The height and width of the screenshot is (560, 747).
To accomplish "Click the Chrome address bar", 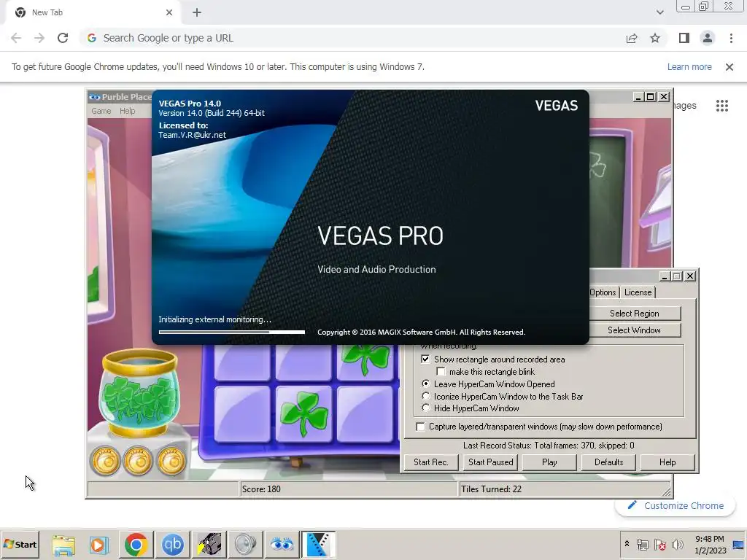I will point(352,38).
